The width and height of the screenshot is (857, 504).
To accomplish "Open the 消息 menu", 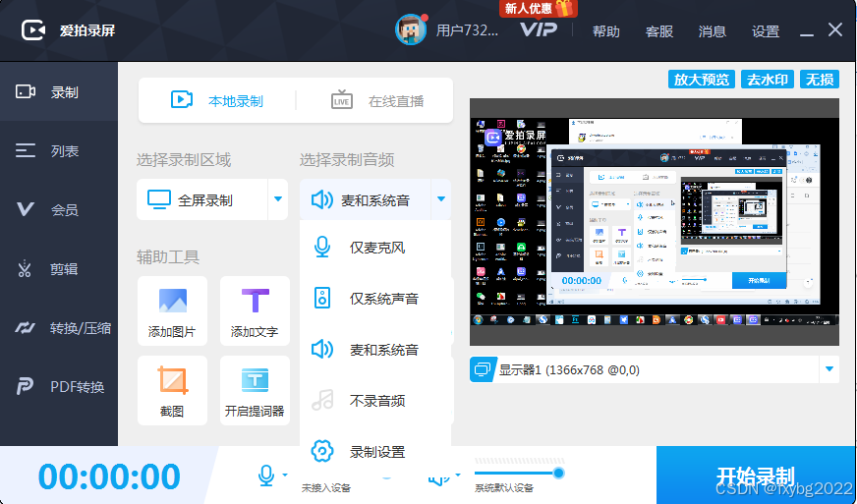I will 713,31.
